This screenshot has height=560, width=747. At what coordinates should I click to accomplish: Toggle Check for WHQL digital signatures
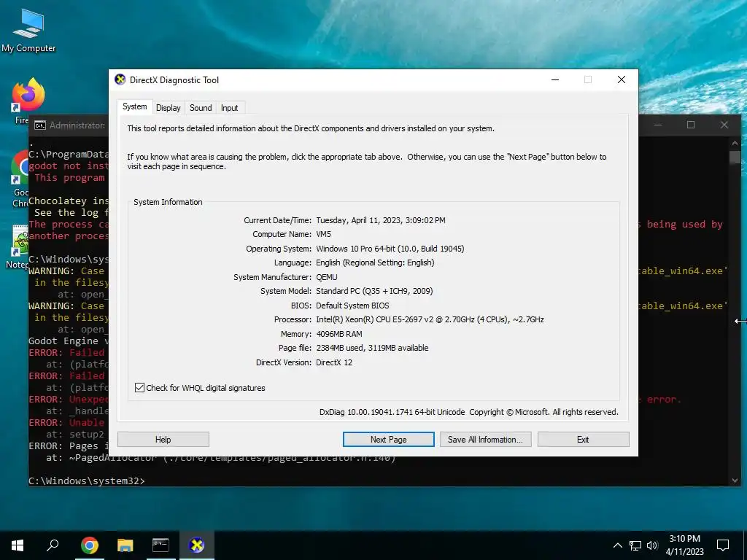(139, 388)
